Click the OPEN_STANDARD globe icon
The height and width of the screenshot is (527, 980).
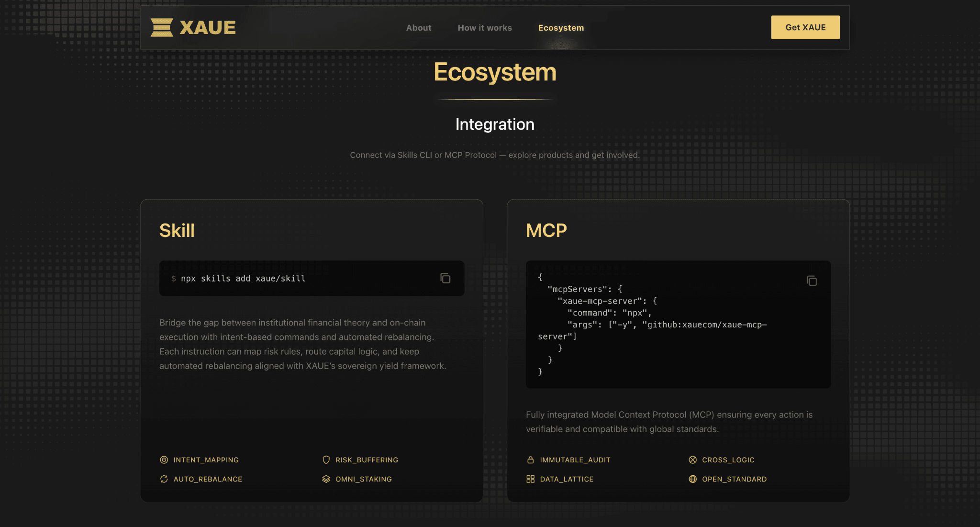(692, 479)
